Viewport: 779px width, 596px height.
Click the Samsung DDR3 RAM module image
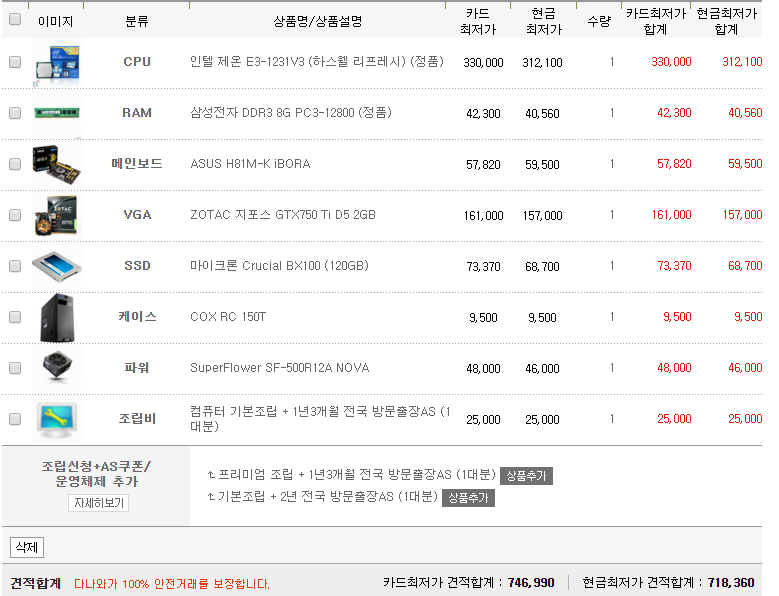click(57, 113)
